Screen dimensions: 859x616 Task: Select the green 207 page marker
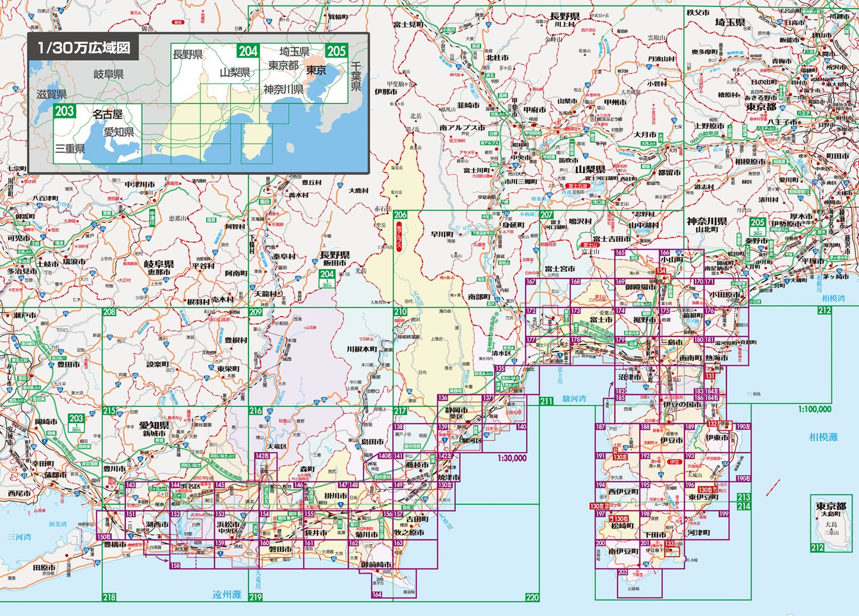pos(546,214)
